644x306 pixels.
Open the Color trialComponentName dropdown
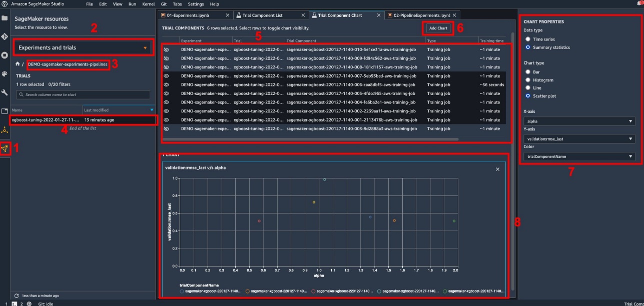point(579,156)
